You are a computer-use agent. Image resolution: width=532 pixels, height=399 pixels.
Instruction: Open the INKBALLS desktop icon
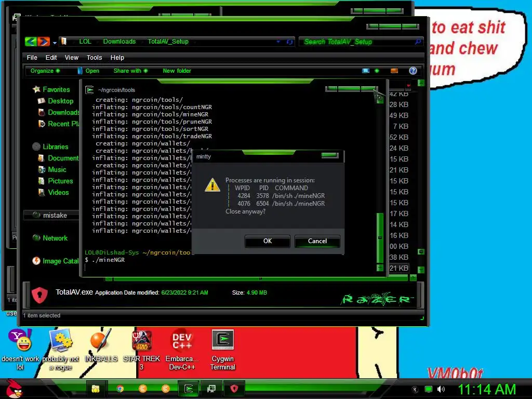click(101, 346)
